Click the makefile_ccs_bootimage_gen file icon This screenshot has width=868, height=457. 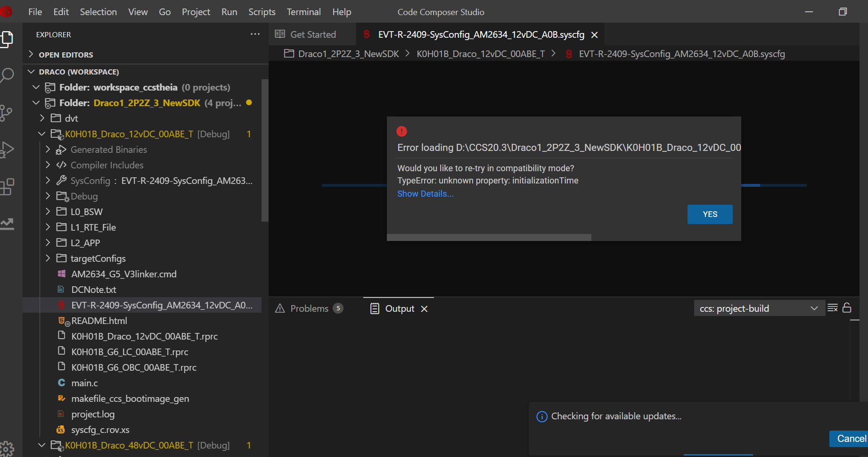click(x=61, y=399)
